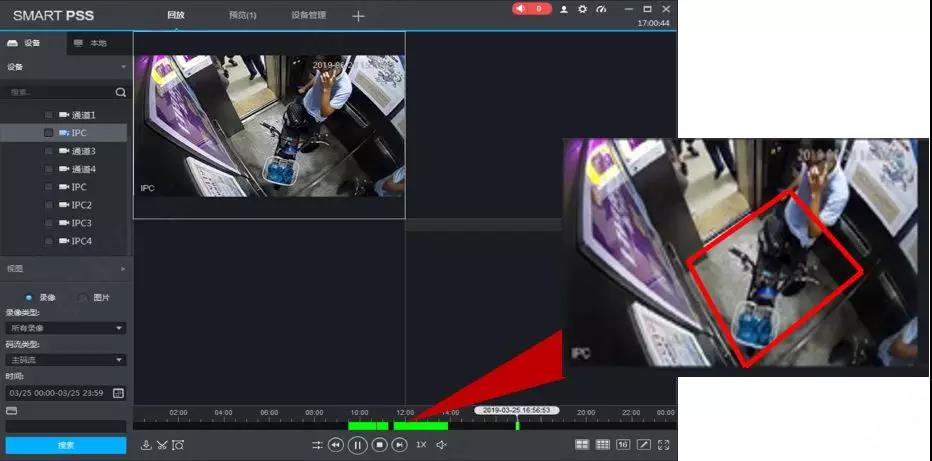Enter fullscreen video view

click(x=663, y=445)
